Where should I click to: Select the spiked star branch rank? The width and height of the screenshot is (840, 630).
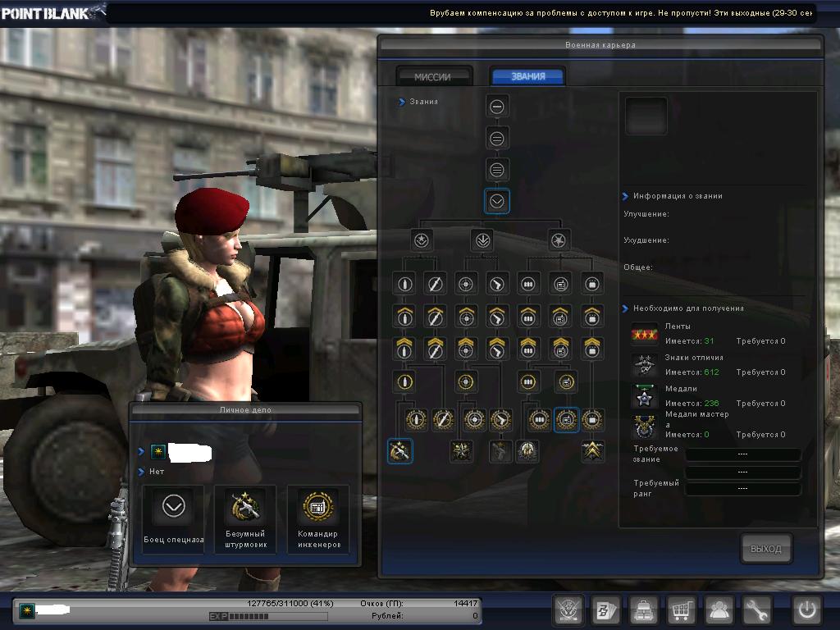tap(559, 240)
